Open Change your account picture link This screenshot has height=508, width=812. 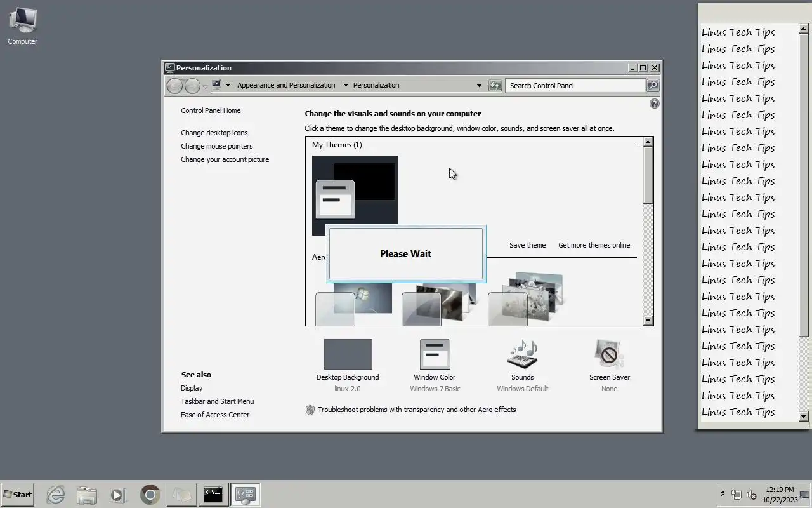point(225,159)
